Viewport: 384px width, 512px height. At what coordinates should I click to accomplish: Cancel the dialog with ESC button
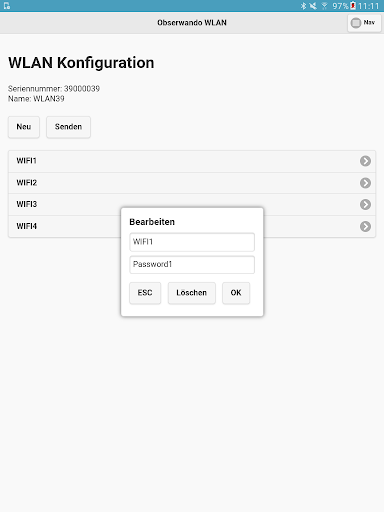tap(145, 293)
